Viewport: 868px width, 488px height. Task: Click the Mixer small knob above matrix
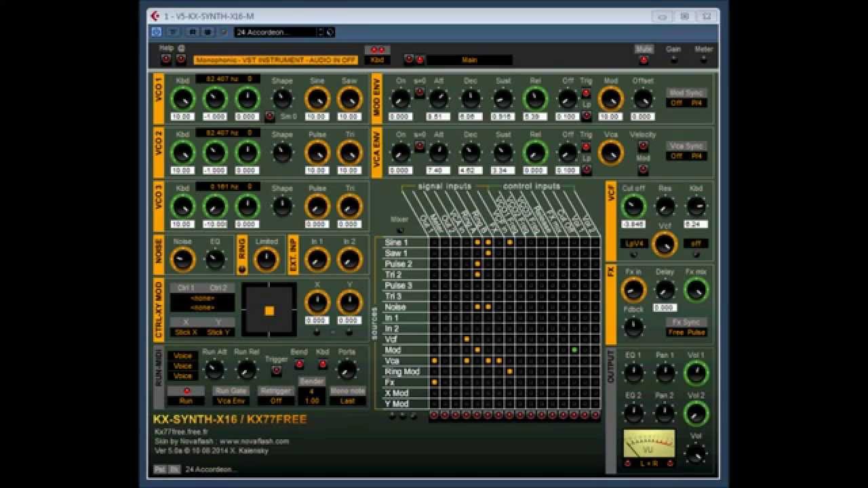[399, 230]
